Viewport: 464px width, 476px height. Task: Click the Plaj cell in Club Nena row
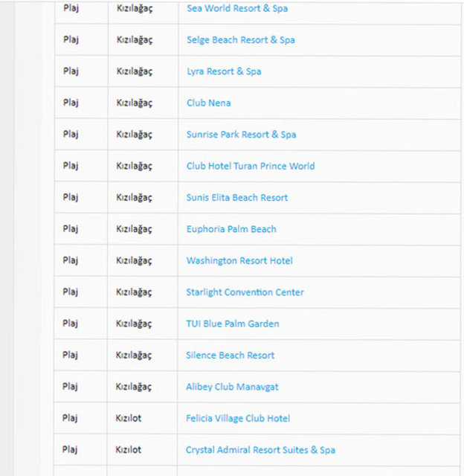[x=71, y=103]
